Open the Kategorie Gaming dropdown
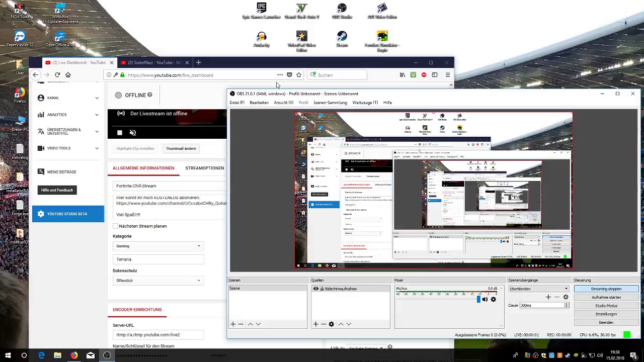Viewport: 644px width, 362px height. 158,246
